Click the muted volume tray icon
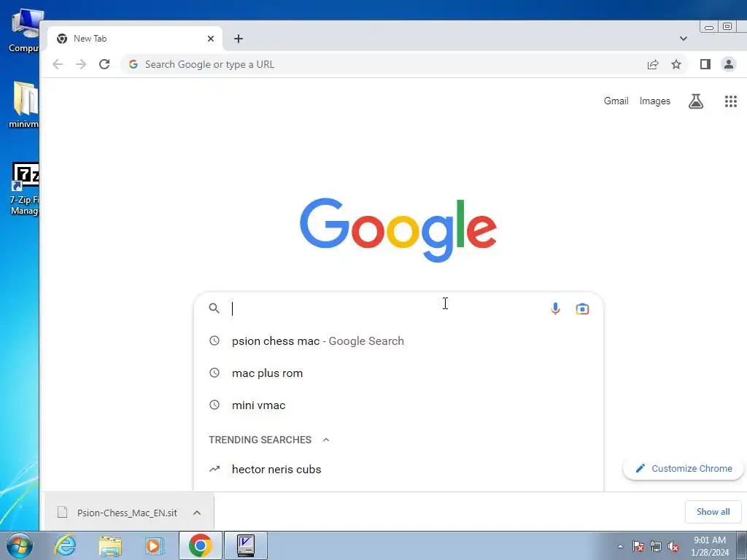The image size is (747, 560). pyautogui.click(x=673, y=546)
